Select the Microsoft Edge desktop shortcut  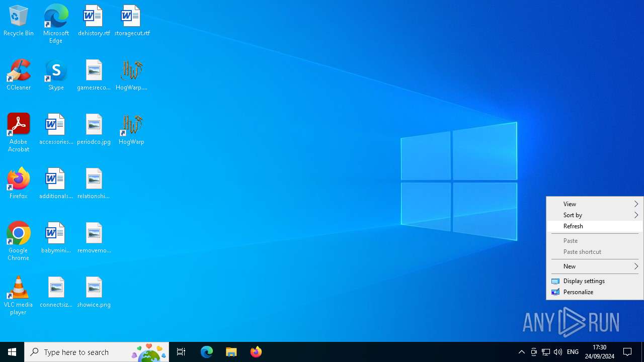56,24
